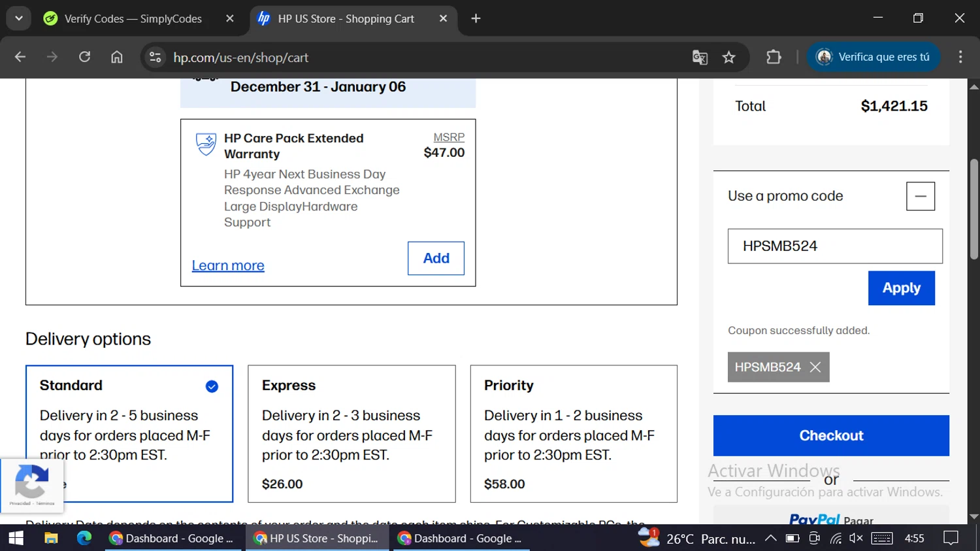Open Meet Now camera tray icon
The width and height of the screenshot is (980, 551).
pos(814,538)
